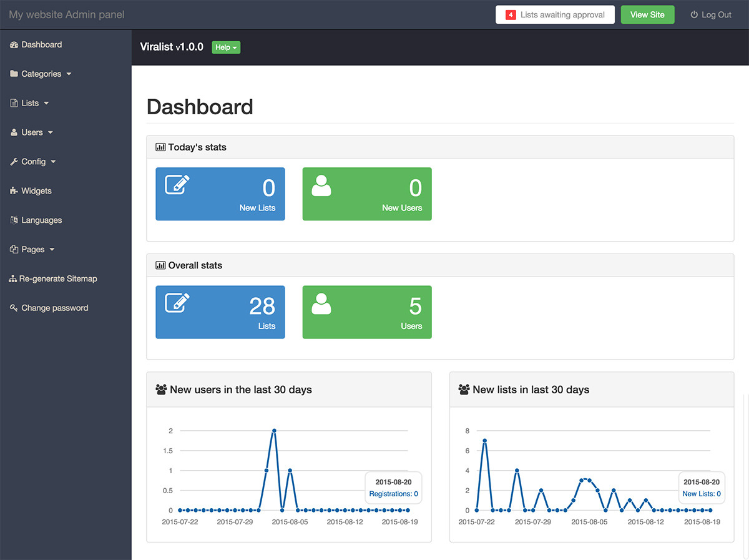Open the green Help dropdown
The height and width of the screenshot is (560, 749).
pos(226,47)
